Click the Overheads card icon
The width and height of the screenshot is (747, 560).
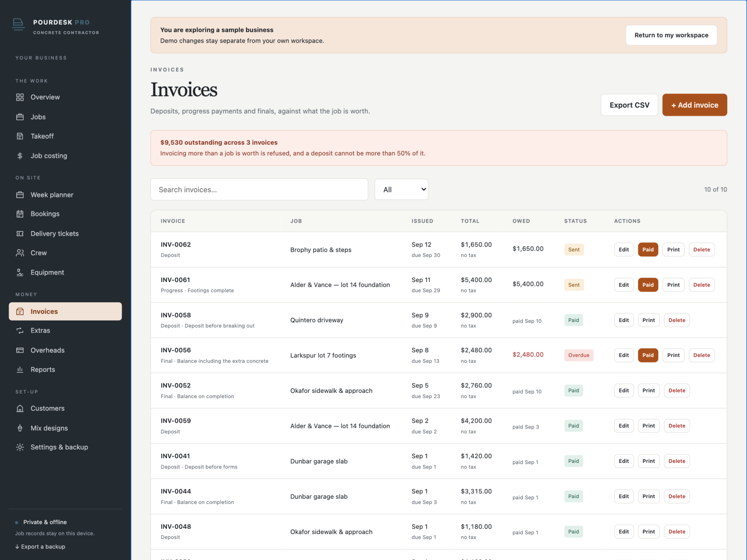click(x=20, y=350)
